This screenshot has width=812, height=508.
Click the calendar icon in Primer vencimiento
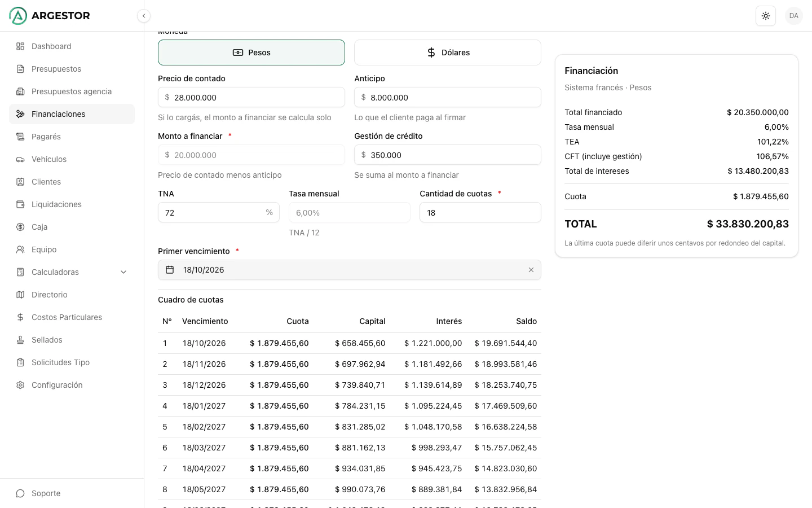pyautogui.click(x=170, y=270)
